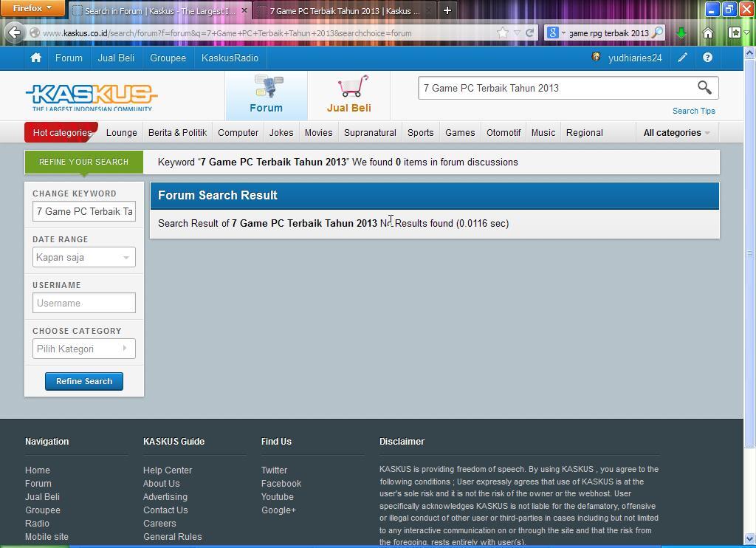Open the Movies category

pos(319,133)
